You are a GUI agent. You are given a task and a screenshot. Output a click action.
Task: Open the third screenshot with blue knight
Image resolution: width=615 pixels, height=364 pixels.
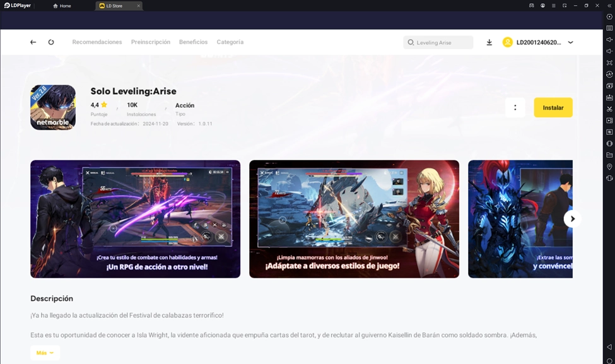(520, 219)
